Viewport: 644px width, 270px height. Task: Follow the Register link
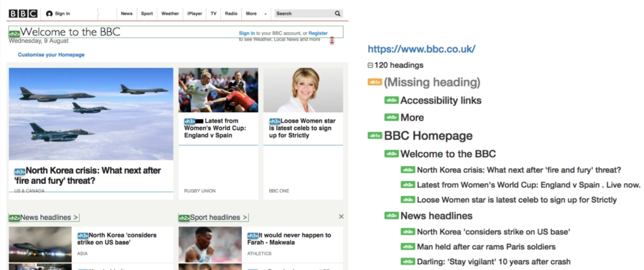tap(318, 33)
